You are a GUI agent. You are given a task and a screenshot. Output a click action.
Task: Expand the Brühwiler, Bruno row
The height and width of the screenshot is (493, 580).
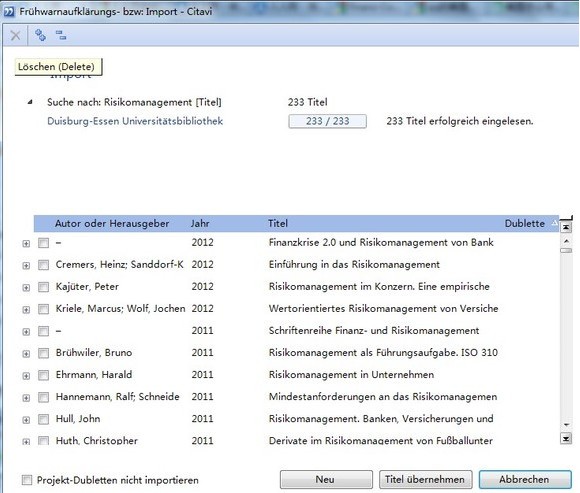pos(26,354)
